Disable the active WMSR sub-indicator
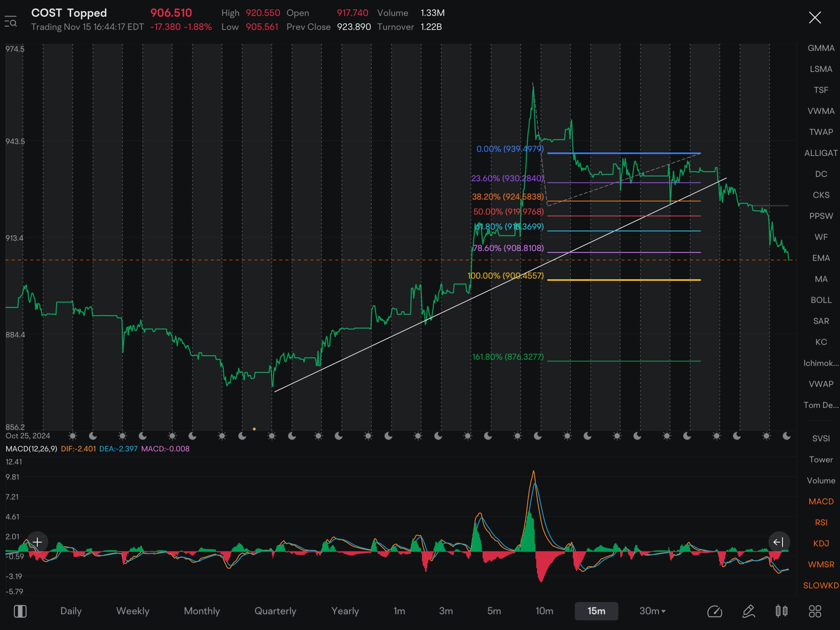The height and width of the screenshot is (630, 840). tap(821, 565)
